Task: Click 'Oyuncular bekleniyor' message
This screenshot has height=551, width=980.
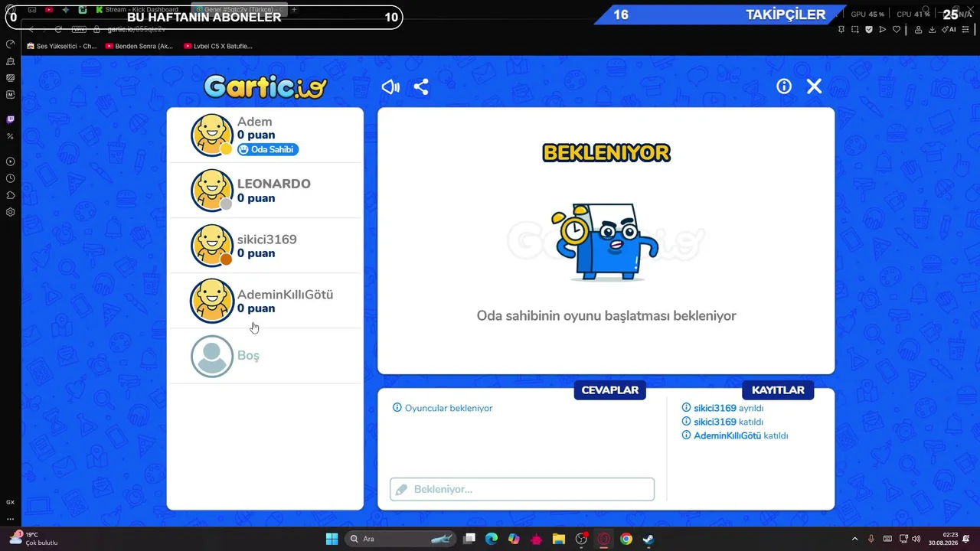Action: pyautogui.click(x=443, y=408)
